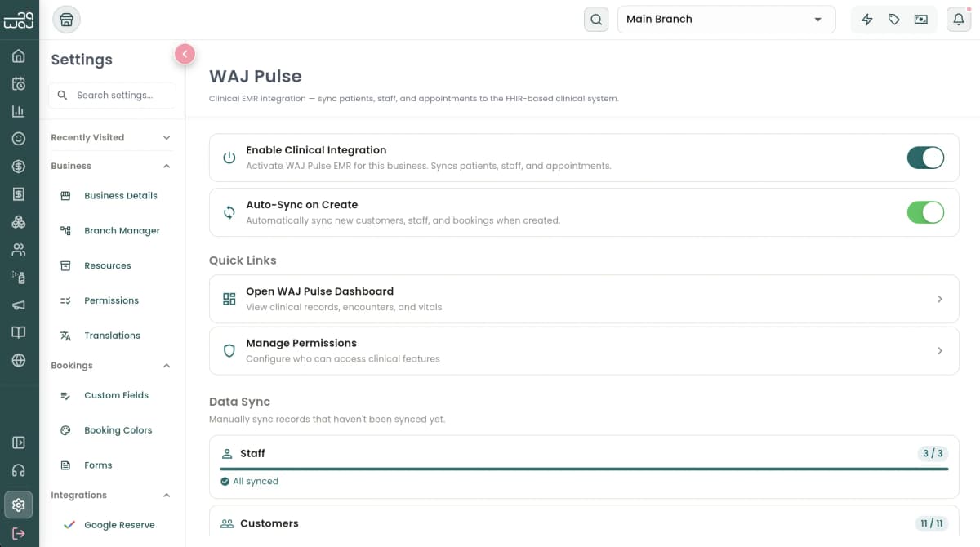Open notifications via the bell icon
The width and height of the screenshot is (980, 547).
point(958,19)
